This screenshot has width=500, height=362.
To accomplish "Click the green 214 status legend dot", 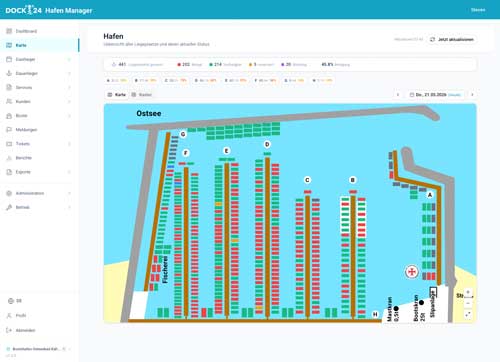I will (211, 65).
